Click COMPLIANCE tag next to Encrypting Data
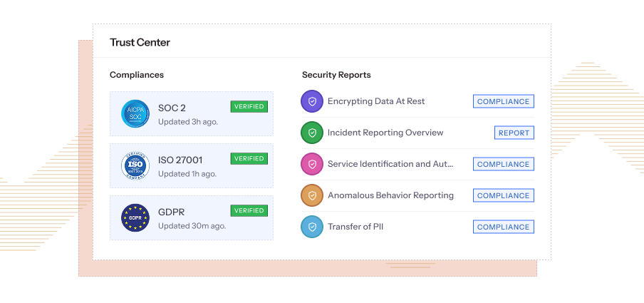Image resolution: width=644 pixels, height=303 pixels. click(503, 101)
